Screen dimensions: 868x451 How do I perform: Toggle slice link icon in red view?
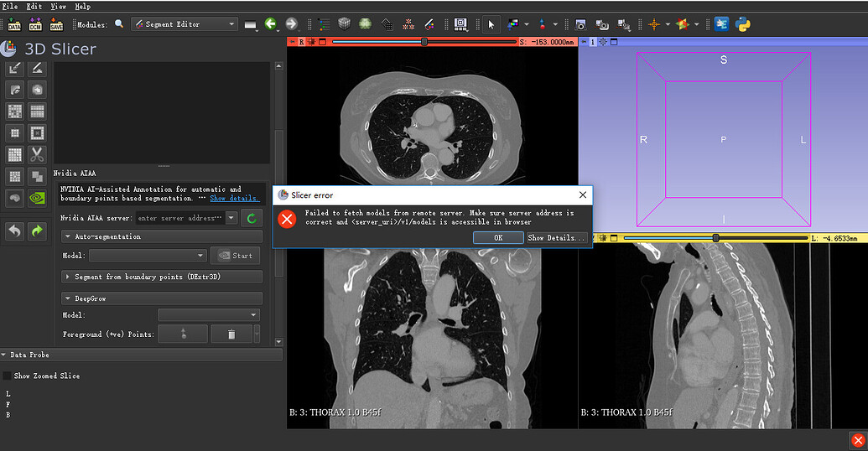(312, 42)
